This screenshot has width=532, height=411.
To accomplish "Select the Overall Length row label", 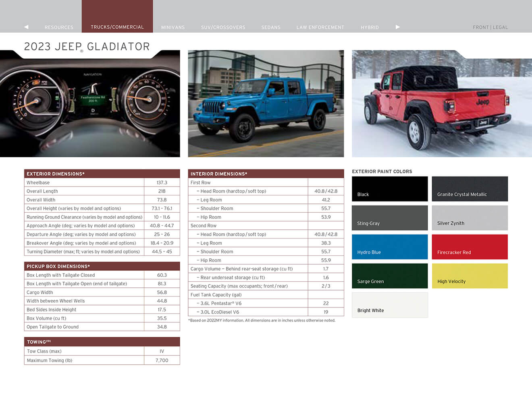I will (x=42, y=191).
